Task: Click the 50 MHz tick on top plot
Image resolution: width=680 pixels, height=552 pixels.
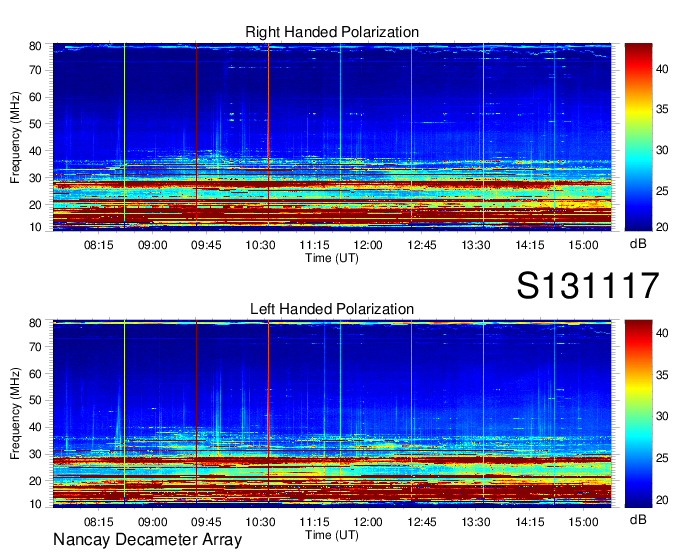Action: pyautogui.click(x=35, y=124)
